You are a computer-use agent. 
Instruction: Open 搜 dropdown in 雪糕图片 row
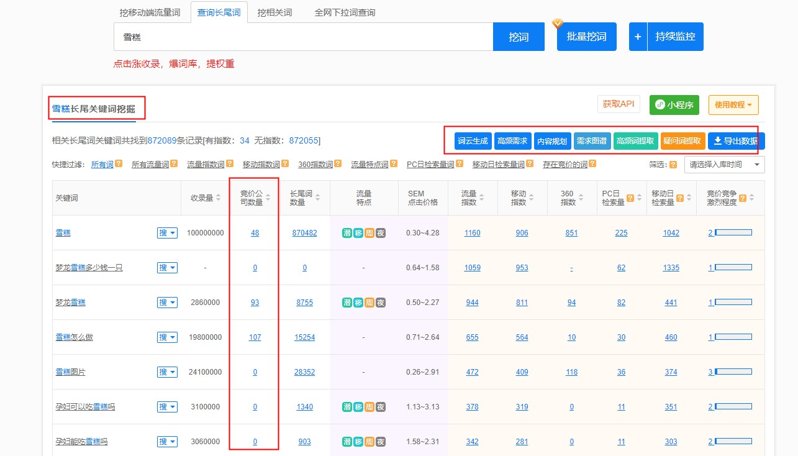click(x=167, y=372)
